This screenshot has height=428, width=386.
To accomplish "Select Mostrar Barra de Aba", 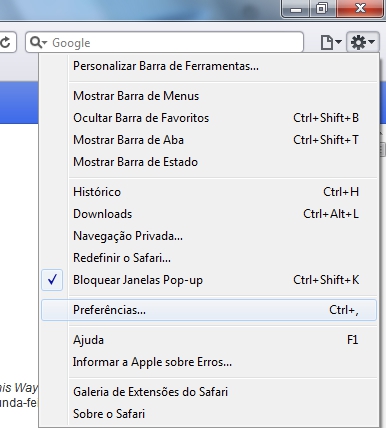I will pos(209,140).
